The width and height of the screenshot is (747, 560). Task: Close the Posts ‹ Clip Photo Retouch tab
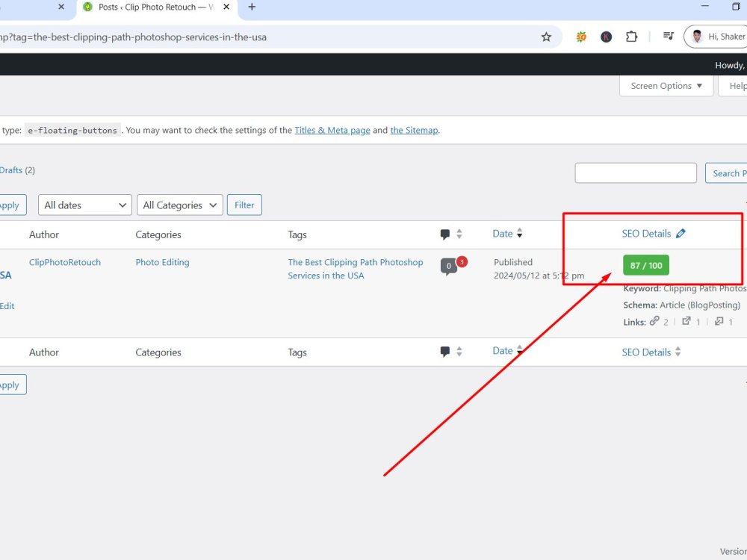(226, 7)
